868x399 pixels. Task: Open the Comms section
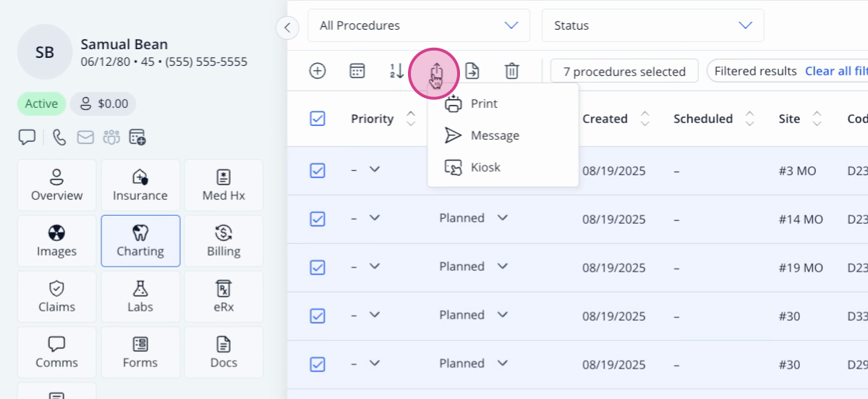[x=56, y=353]
